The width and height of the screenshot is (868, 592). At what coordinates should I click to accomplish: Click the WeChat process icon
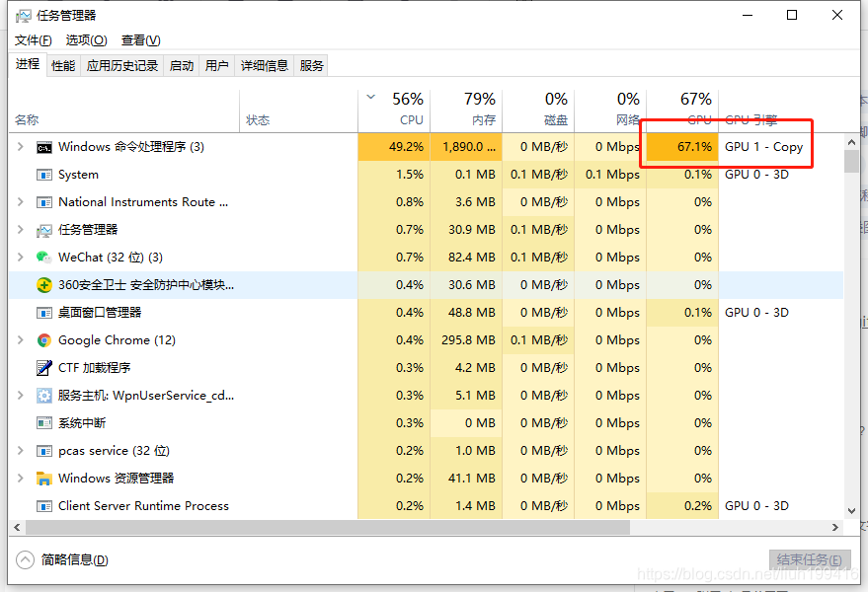pyautogui.click(x=44, y=258)
